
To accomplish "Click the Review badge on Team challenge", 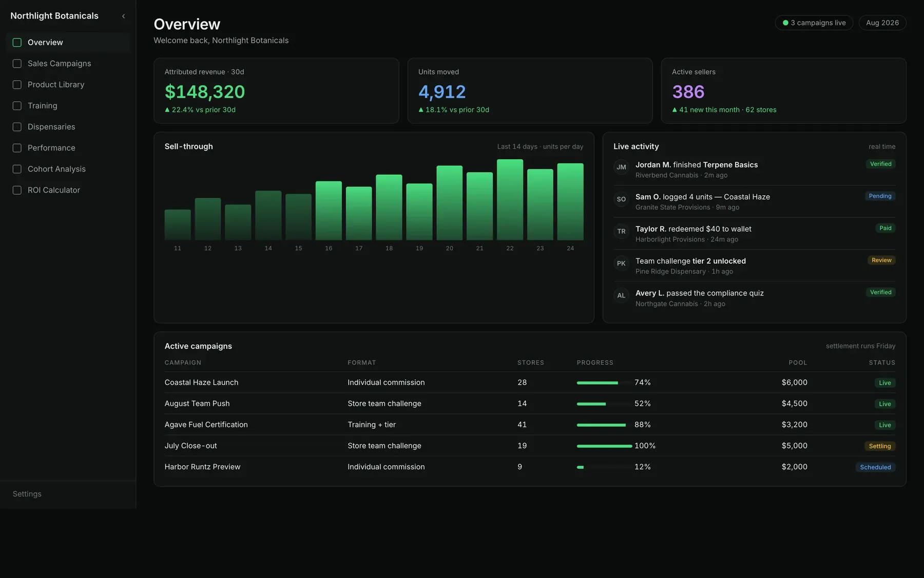I will [x=881, y=260].
